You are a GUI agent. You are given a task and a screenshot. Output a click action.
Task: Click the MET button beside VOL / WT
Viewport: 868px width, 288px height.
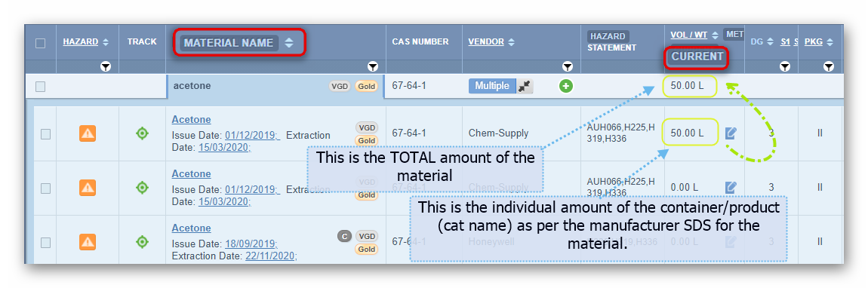[x=734, y=34]
